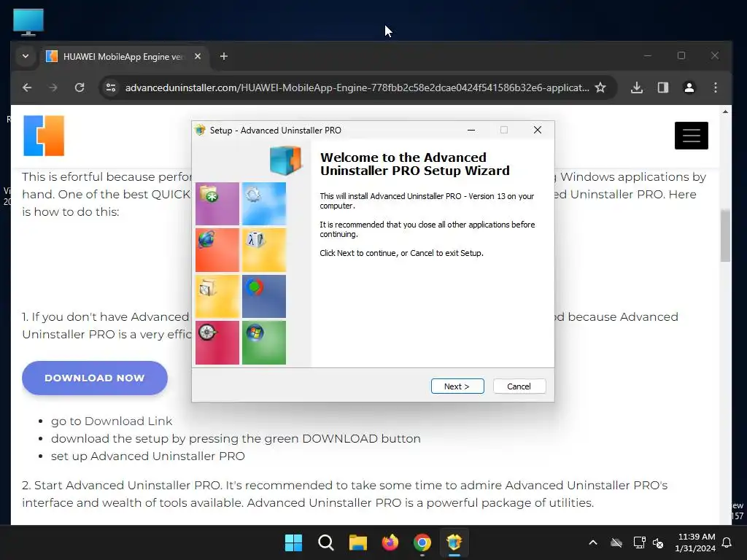Click the Advanced Uninstaller blue-orange site logo
Screen dimensions: 747x560
click(x=44, y=136)
